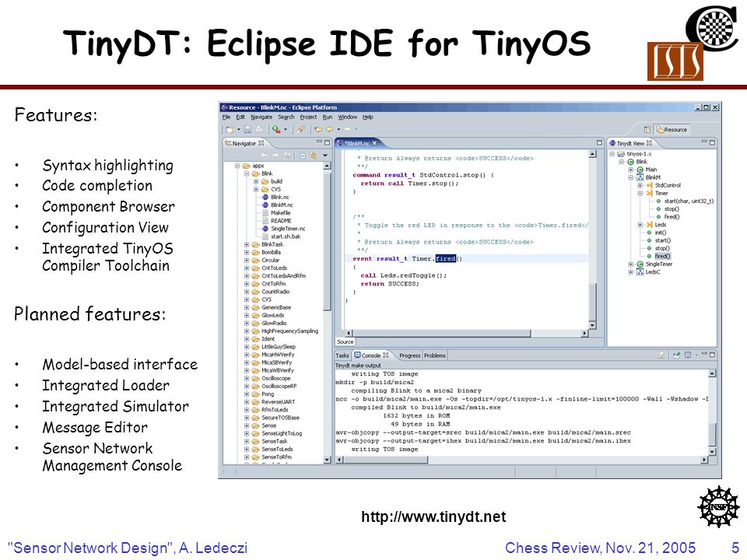This screenshot has height=560, width=747.
Task: Maximize the Console panel
Action: tap(712, 355)
